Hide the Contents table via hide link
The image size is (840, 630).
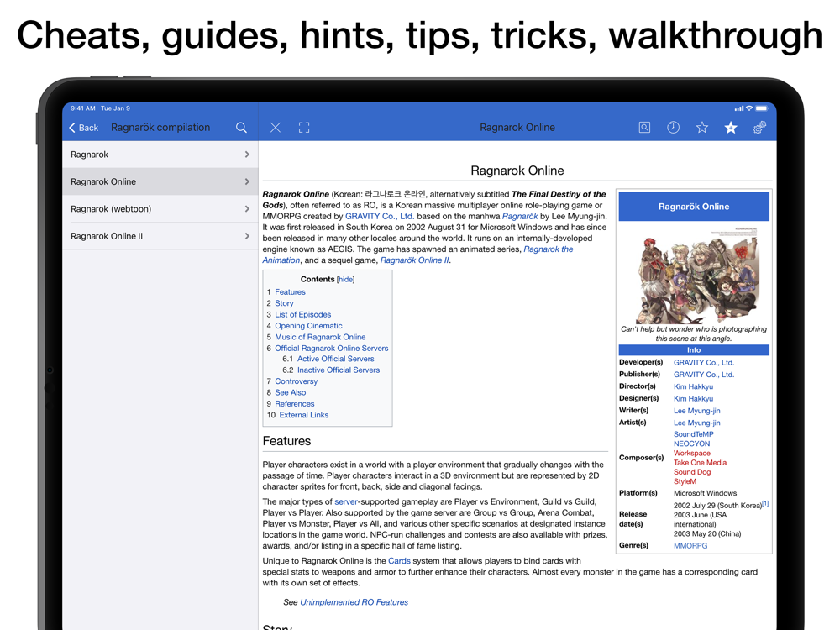345,279
